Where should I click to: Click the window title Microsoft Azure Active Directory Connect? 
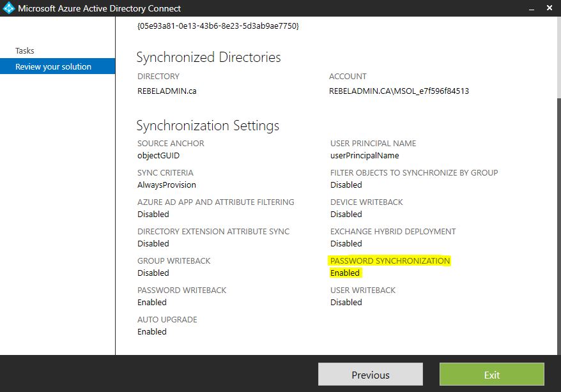click(99, 8)
